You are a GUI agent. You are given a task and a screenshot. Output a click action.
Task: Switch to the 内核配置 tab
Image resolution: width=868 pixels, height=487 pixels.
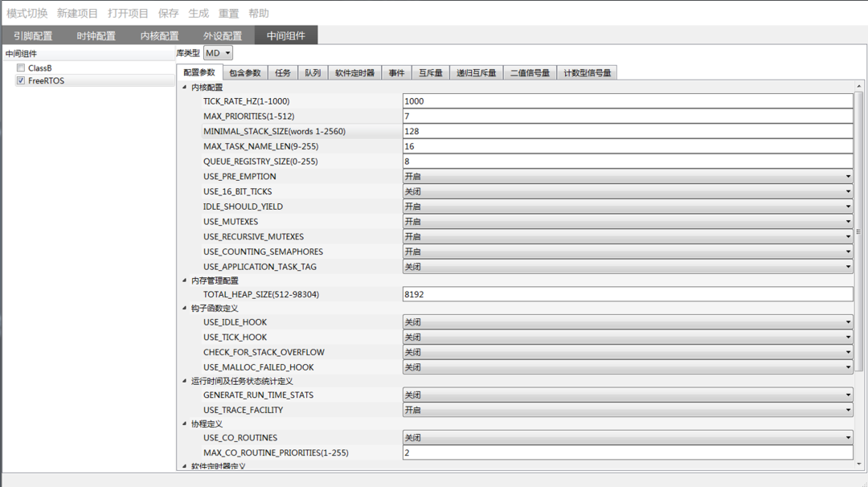(159, 35)
